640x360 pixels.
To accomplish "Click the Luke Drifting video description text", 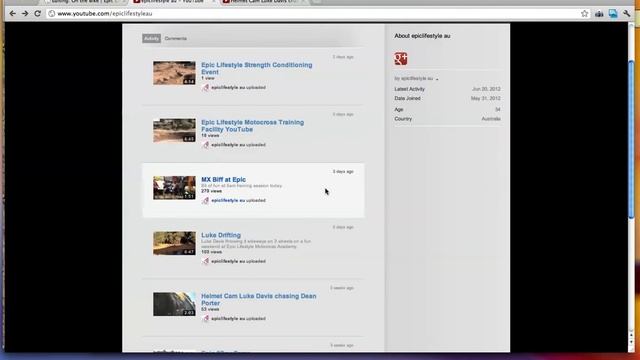I will (256, 244).
